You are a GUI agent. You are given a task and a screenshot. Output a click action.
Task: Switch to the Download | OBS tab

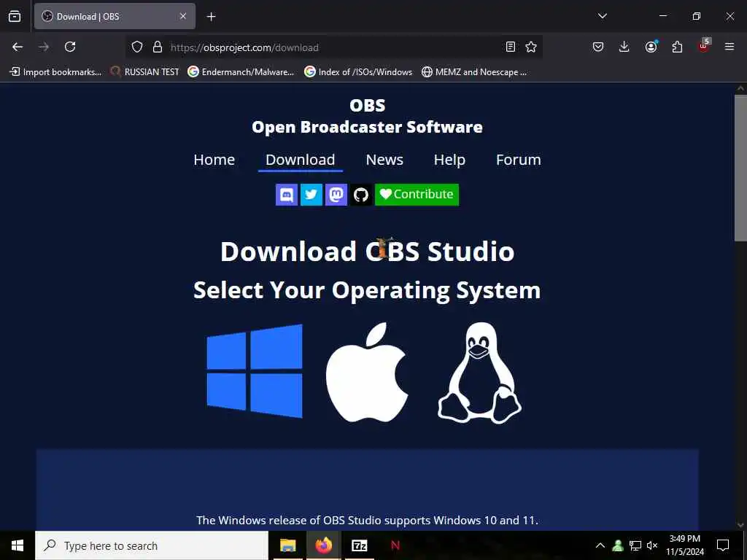(x=115, y=17)
